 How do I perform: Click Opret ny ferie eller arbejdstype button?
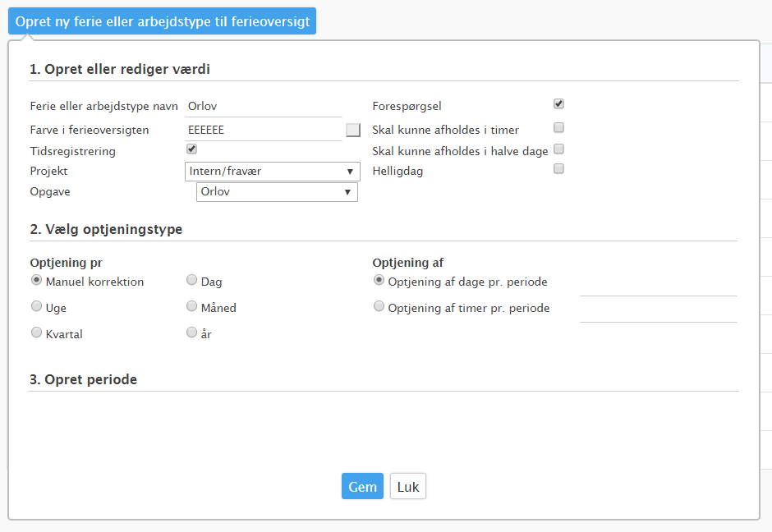click(162, 21)
